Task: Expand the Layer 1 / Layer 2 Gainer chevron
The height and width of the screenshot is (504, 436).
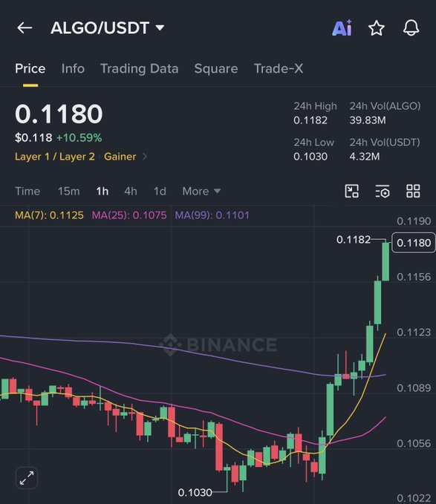Action: point(145,157)
